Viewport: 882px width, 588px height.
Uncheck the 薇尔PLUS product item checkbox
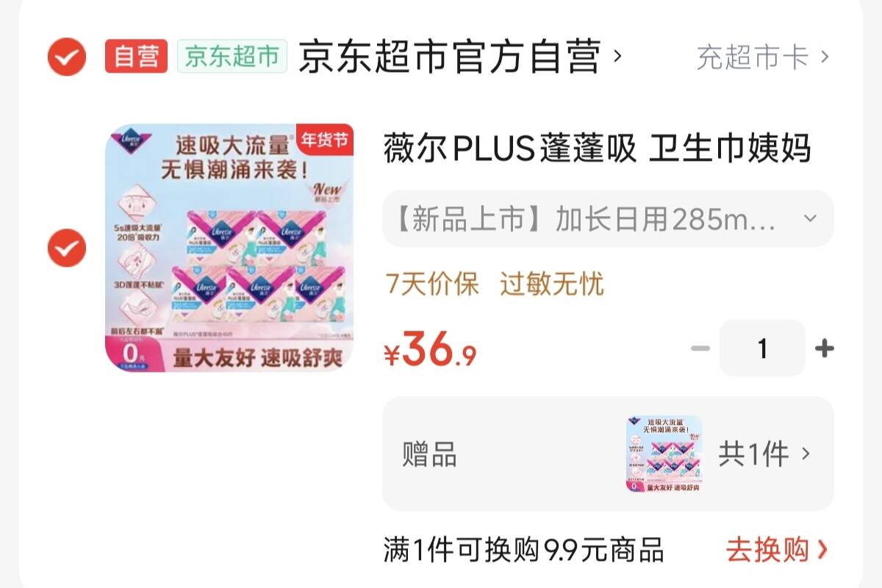point(67,248)
